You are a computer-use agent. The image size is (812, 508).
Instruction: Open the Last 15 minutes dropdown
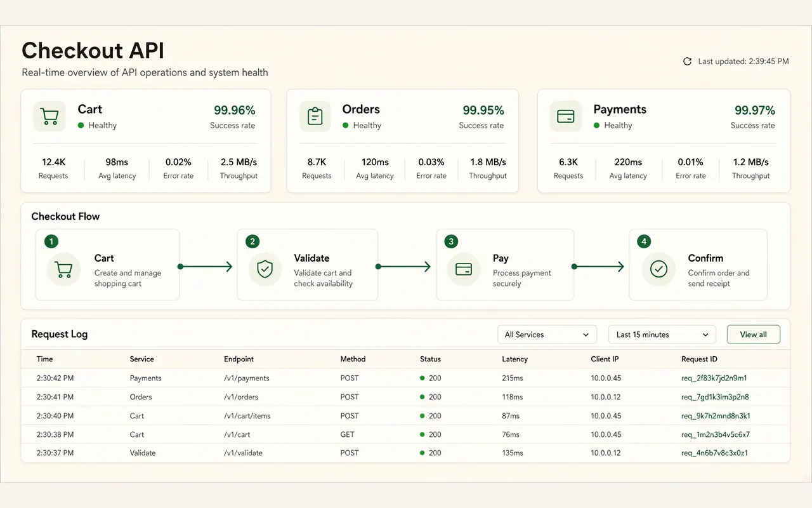tap(662, 335)
